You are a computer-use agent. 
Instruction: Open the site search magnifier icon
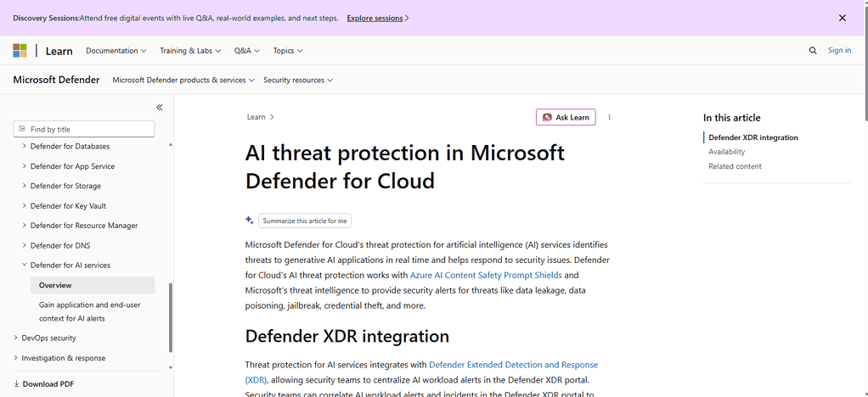coord(813,50)
